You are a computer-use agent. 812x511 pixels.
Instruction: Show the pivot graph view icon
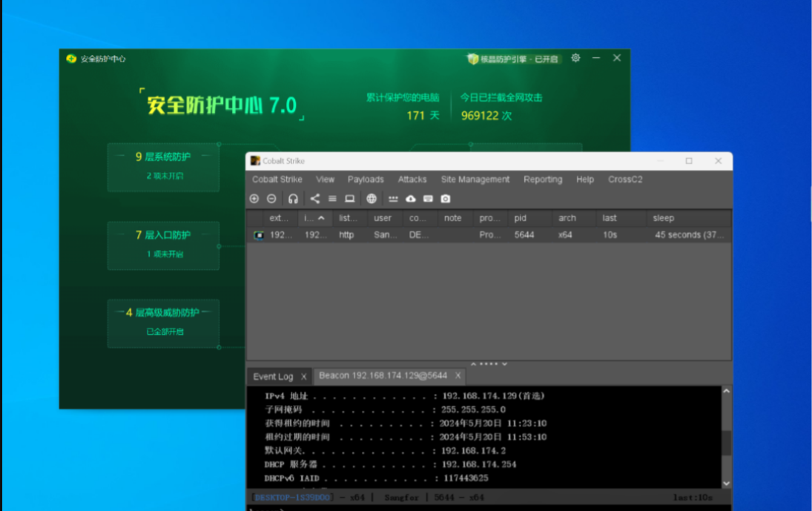[315, 199]
